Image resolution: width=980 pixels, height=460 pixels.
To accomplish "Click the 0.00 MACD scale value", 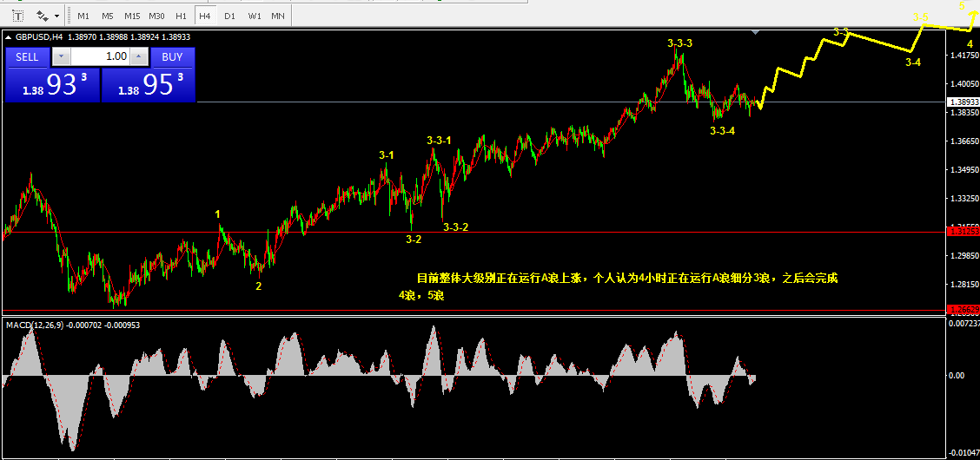I will pos(957,375).
